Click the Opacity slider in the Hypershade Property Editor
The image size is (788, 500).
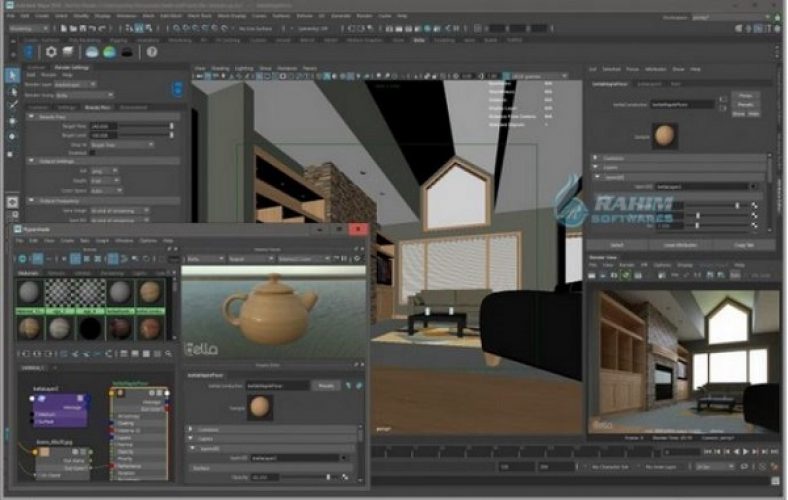305,478
